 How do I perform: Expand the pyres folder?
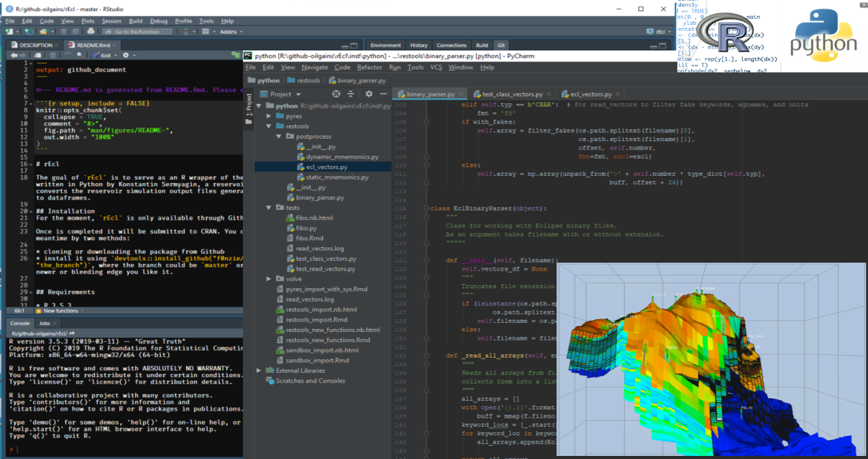coord(269,116)
